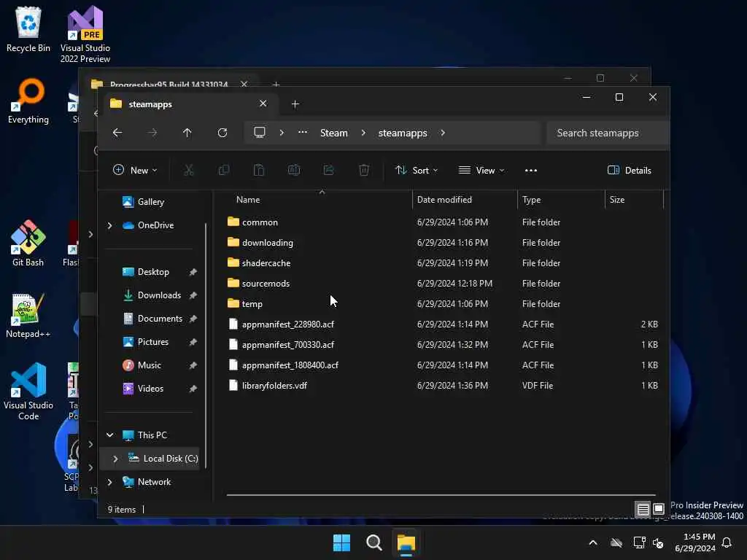Viewport: 747px width, 560px height.
Task: Click the Share icon in toolbar
Action: [329, 170]
